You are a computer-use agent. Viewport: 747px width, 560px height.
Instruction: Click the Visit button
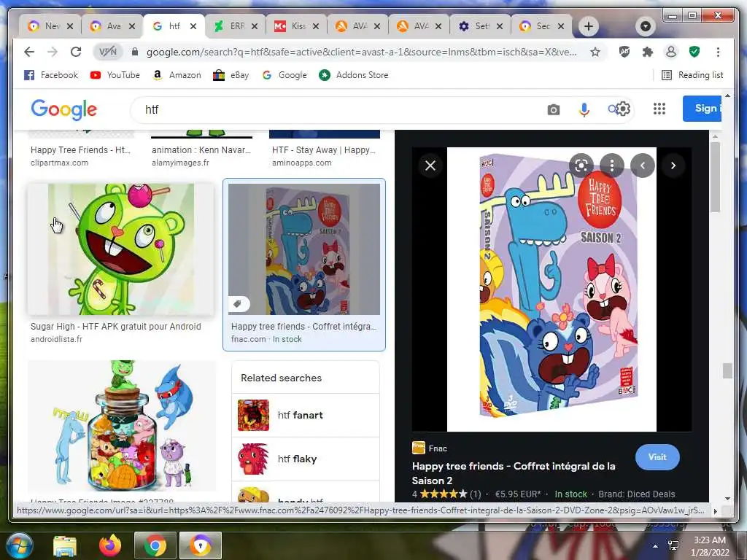657,457
